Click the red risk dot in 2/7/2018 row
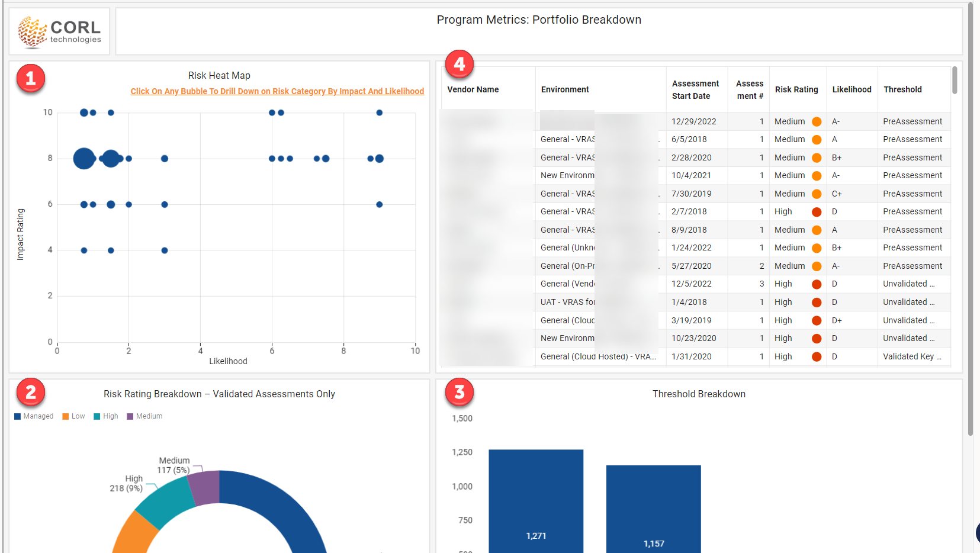 [817, 212]
